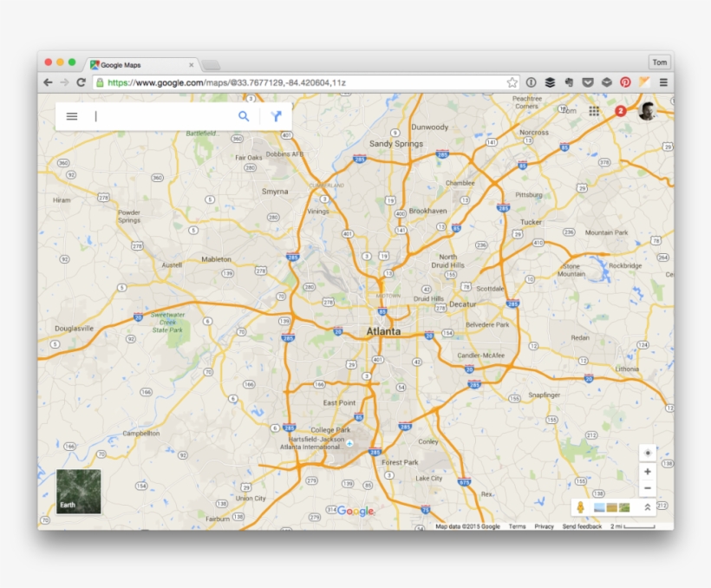Open the Terms link

click(x=518, y=526)
